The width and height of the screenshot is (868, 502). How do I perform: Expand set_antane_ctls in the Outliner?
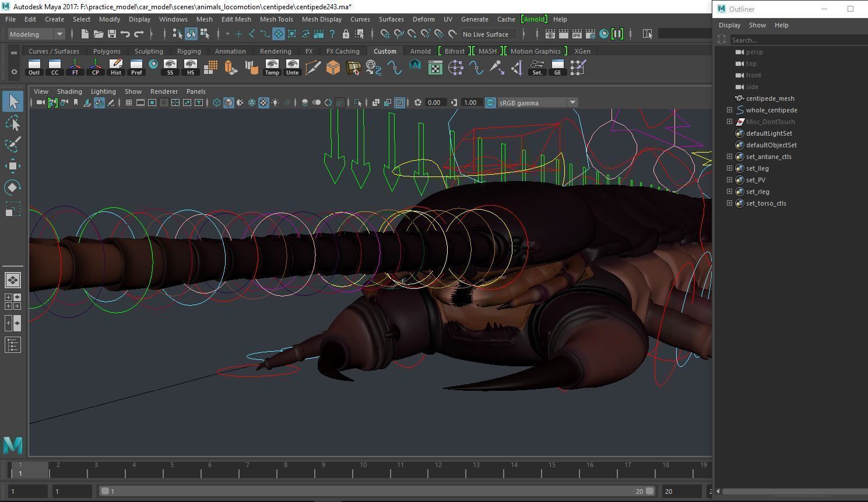click(729, 157)
